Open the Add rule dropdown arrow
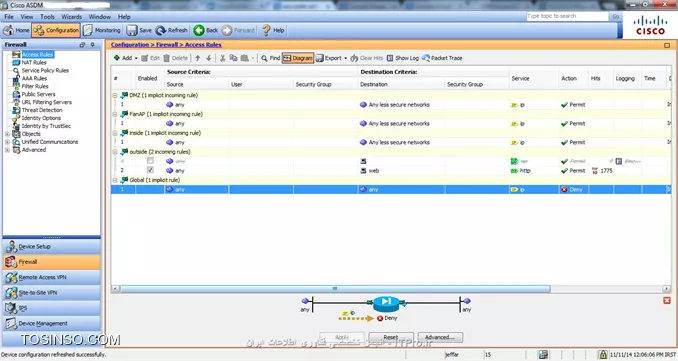This screenshot has height=361, width=678. point(136,58)
